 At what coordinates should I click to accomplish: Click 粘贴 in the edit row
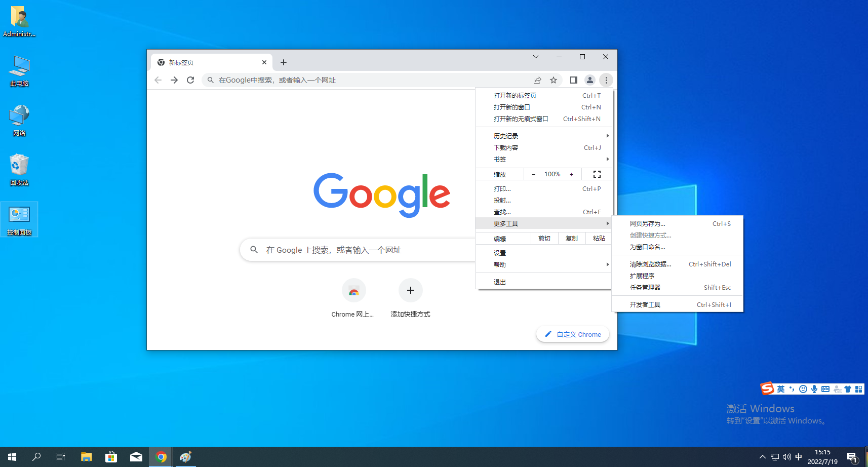599,239
